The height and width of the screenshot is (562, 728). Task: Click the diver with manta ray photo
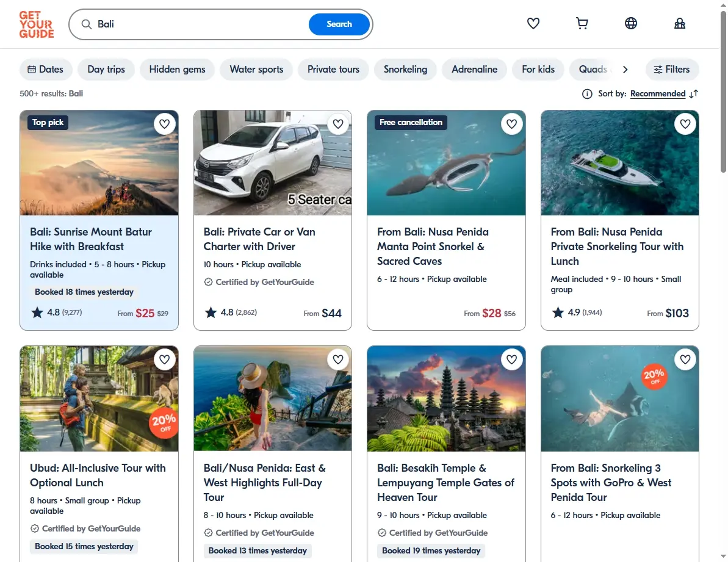[x=620, y=398]
